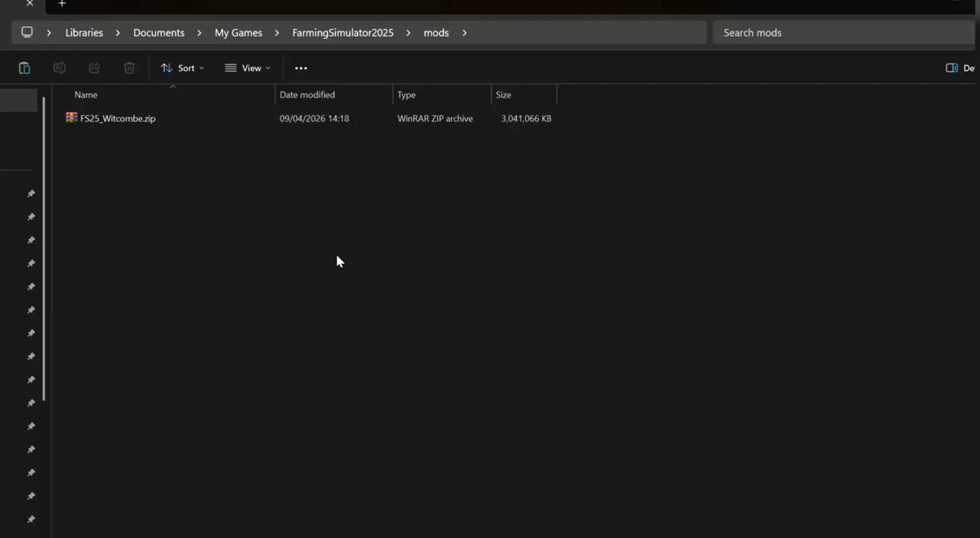Go to Documents in breadcrumb path
This screenshot has height=538, width=980.
[x=159, y=33]
